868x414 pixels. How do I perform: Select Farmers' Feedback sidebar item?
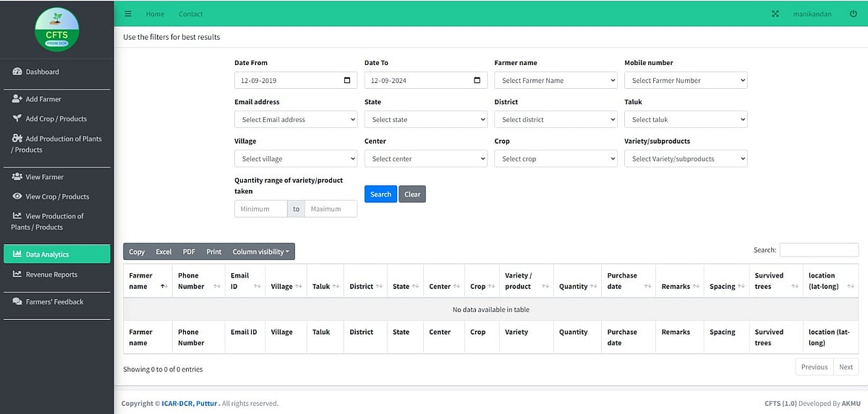tap(54, 302)
